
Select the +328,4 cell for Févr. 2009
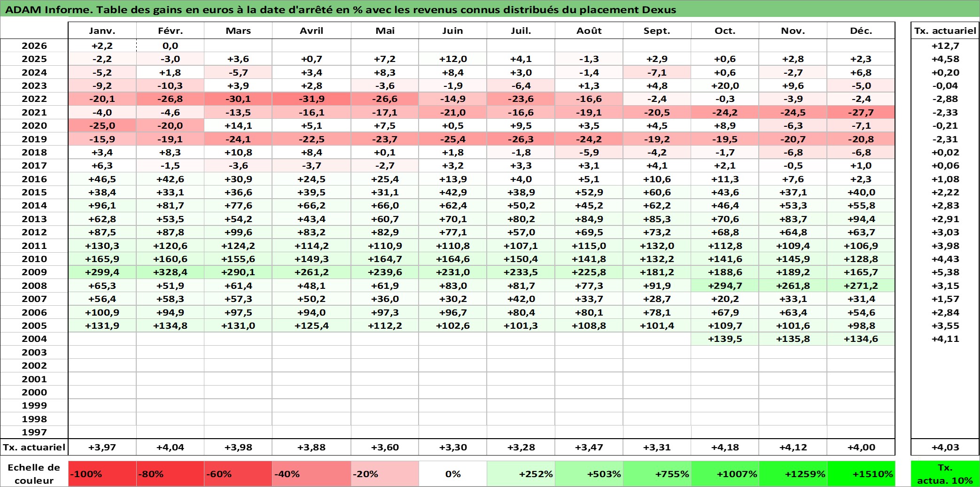tap(170, 272)
